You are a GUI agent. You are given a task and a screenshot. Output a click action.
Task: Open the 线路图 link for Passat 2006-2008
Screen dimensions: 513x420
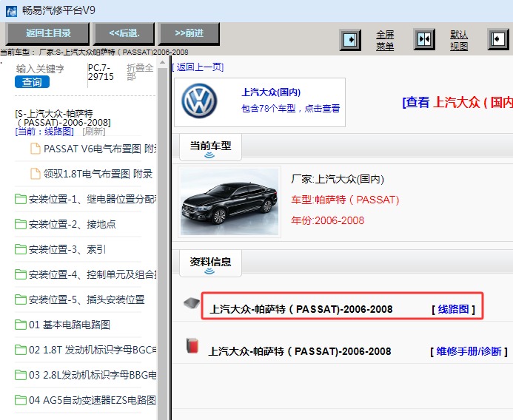(453, 309)
